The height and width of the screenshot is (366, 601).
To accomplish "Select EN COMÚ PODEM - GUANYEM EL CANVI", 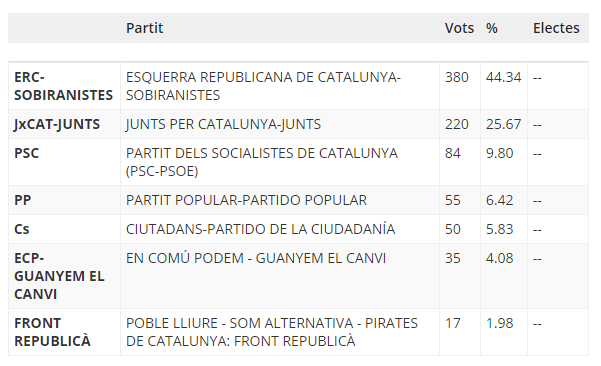I will tap(256, 258).
